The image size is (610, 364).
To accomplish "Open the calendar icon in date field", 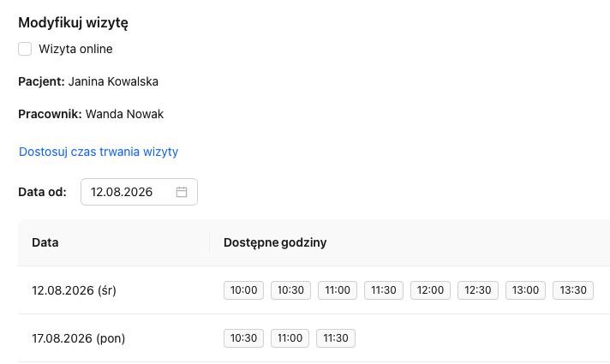I will pos(182,192).
